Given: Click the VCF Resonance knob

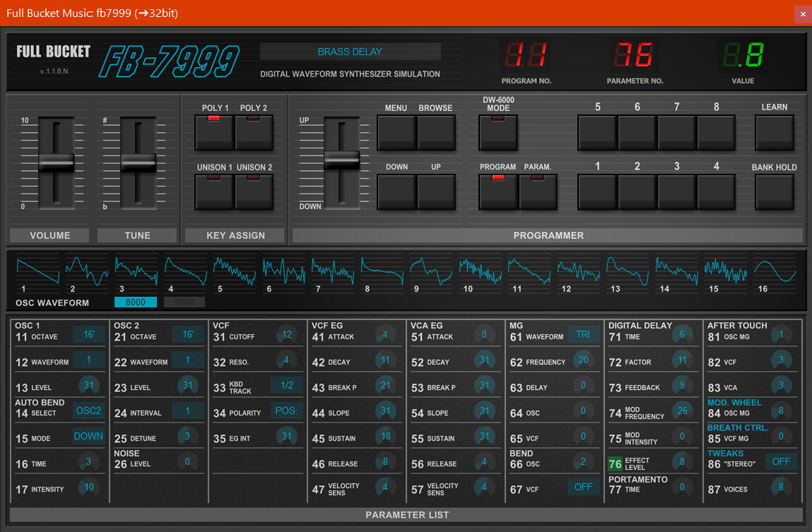Looking at the screenshot, I should pyautogui.click(x=286, y=360).
